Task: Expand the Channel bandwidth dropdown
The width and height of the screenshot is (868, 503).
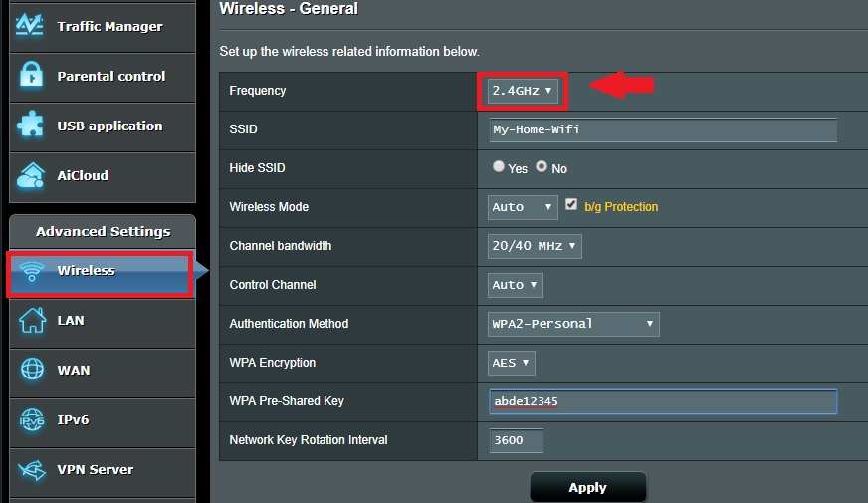Action: [x=535, y=246]
